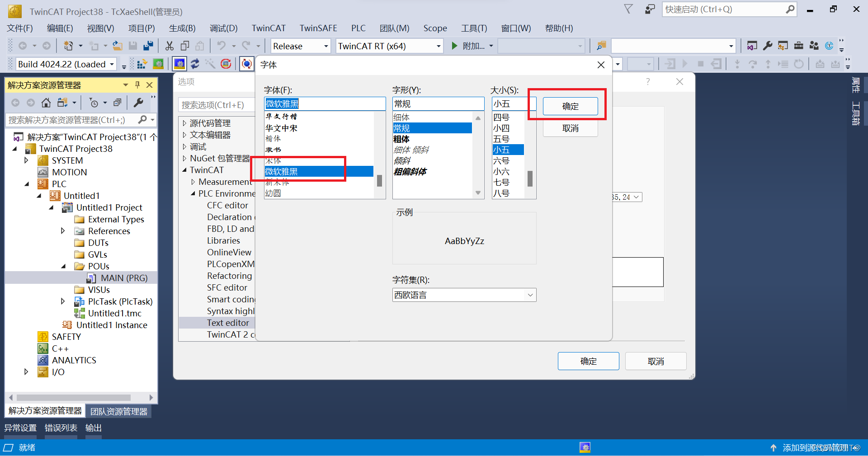This screenshot has height=456, width=868.
Task: Click the Open File folder icon
Action: pos(118,46)
